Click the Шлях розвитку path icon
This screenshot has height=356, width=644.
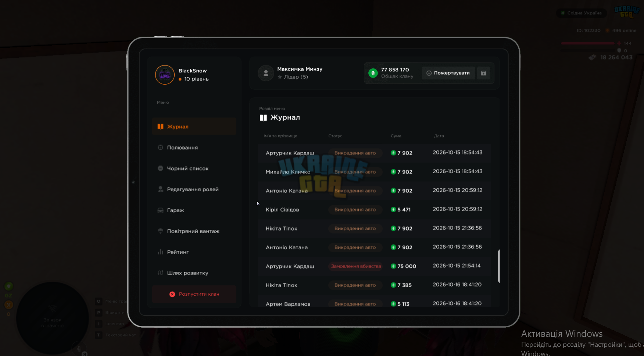pos(160,273)
